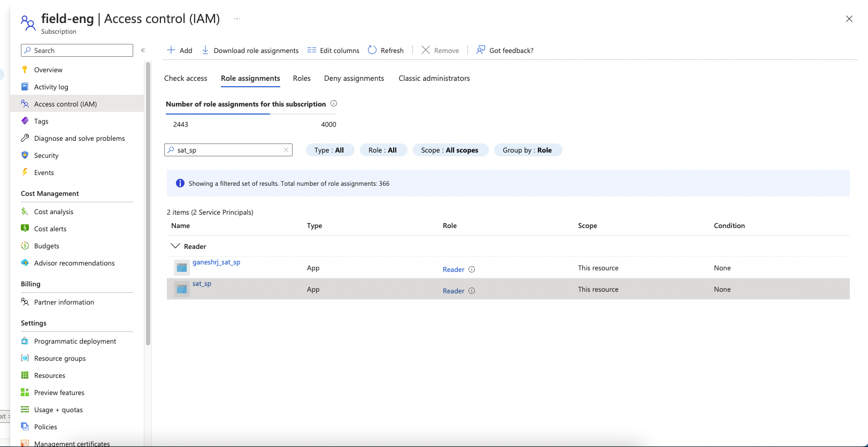Click the sat_sp app thumbnail icon

pos(182,289)
